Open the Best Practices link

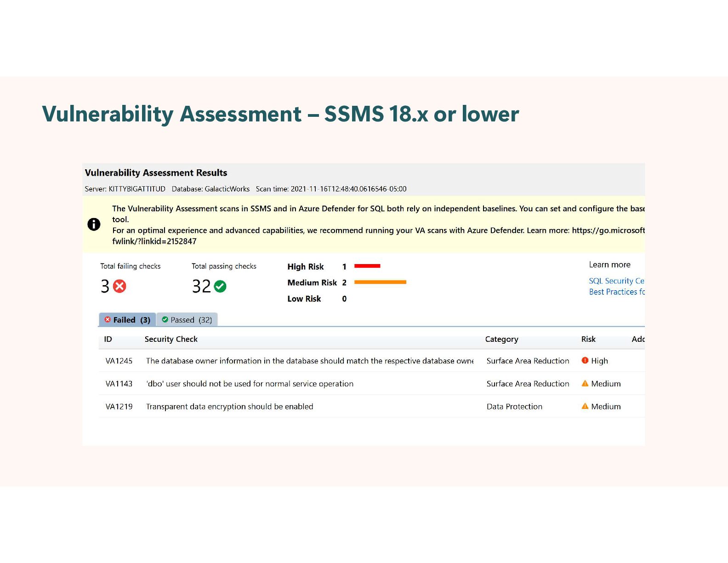coord(617,292)
